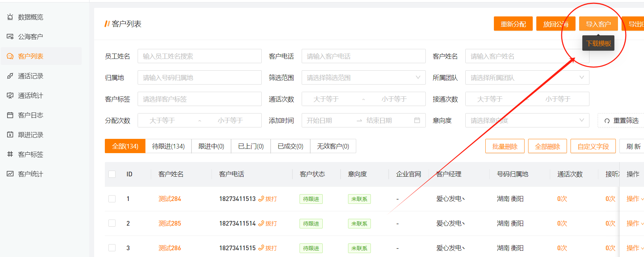The width and height of the screenshot is (644, 257).
Task: Click phone number 18273411515
Action: pos(237,248)
